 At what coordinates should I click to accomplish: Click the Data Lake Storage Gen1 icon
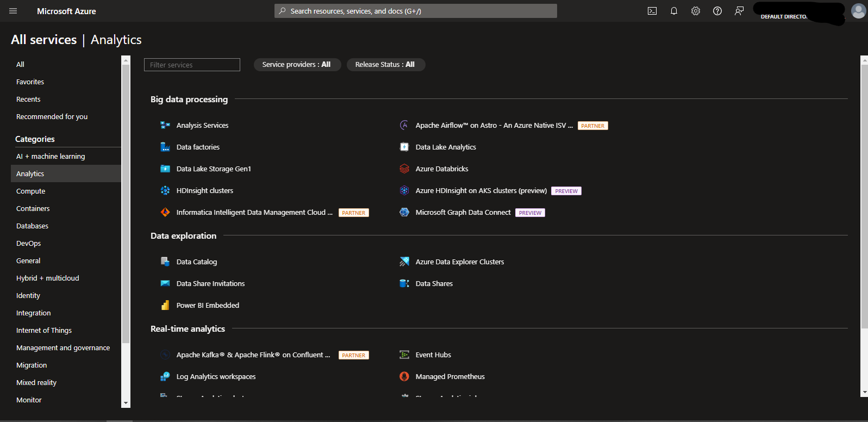[165, 169]
